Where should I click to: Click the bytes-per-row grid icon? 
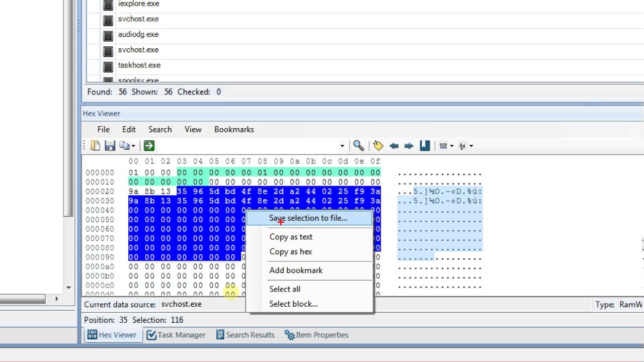point(443,146)
